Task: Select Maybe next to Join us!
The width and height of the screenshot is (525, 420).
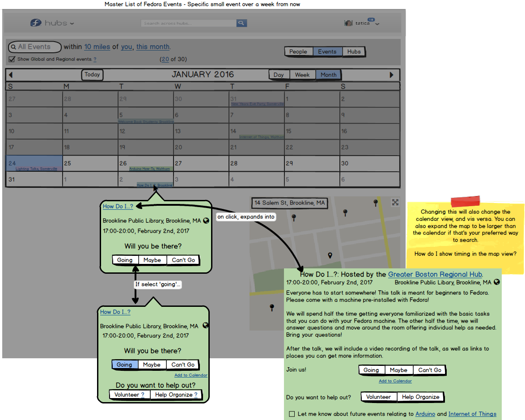Action: click(399, 370)
